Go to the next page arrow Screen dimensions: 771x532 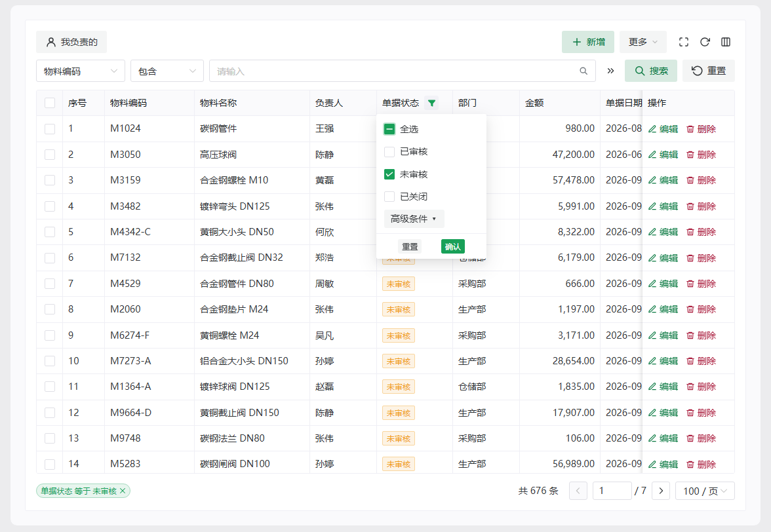pos(661,491)
